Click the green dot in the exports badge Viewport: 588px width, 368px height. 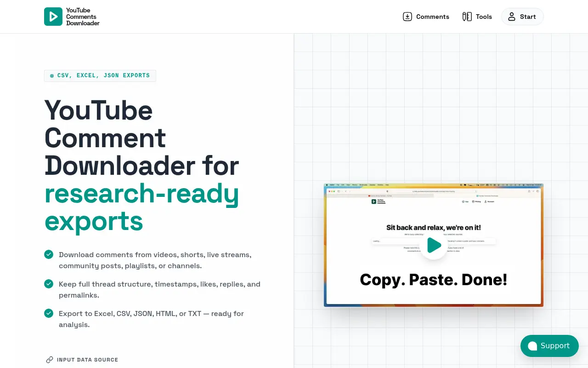tap(52, 76)
